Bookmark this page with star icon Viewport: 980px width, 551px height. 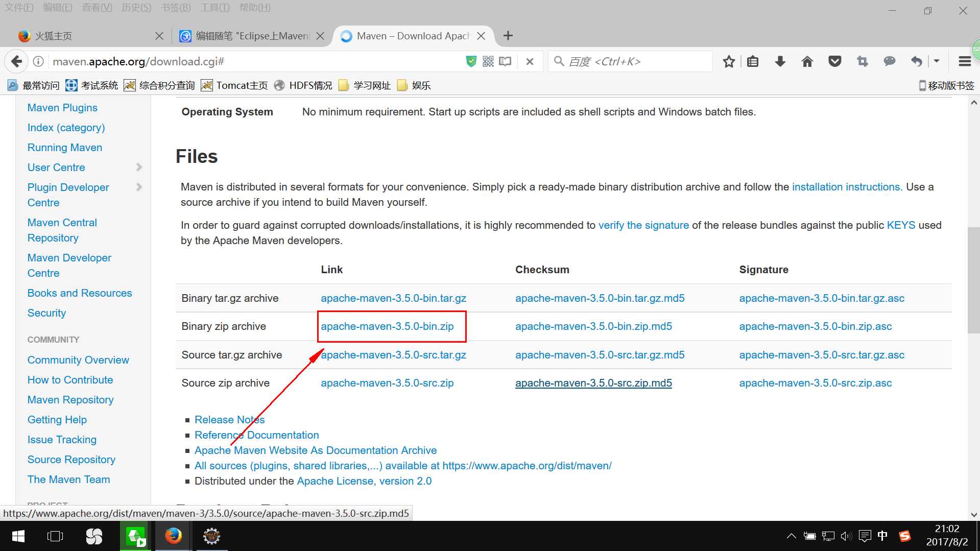tap(729, 62)
